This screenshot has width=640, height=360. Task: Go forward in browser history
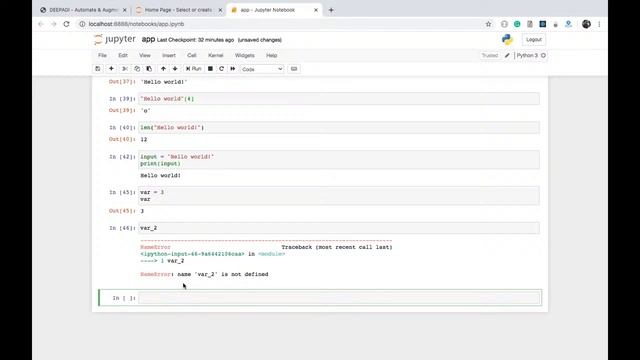click(53, 24)
